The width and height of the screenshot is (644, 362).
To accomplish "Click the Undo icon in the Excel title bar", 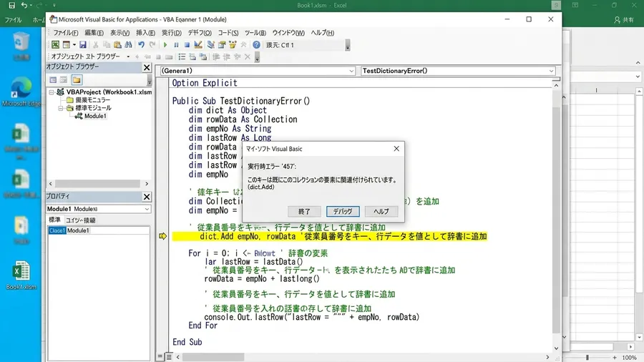I will [x=24, y=5].
